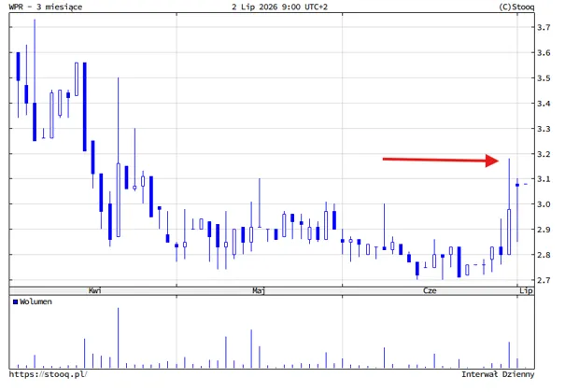
Task: Select the Kwi month label
Action: (x=94, y=290)
